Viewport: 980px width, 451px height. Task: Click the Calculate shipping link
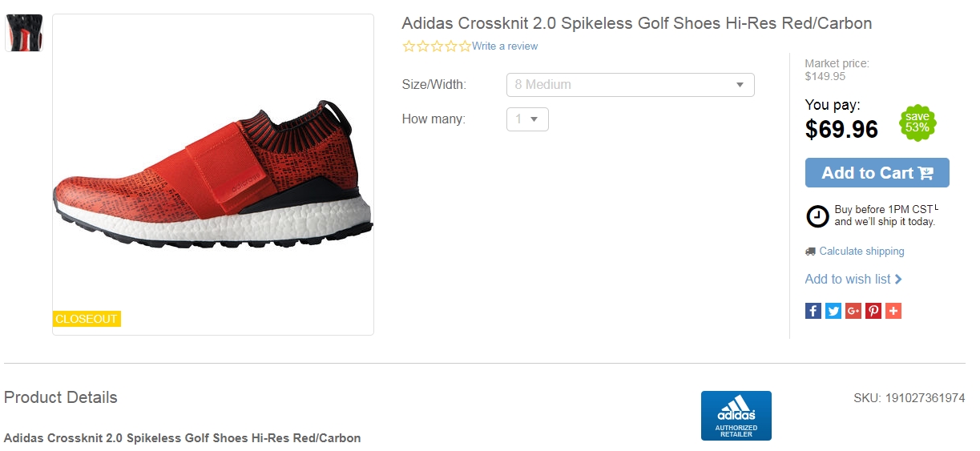point(861,252)
